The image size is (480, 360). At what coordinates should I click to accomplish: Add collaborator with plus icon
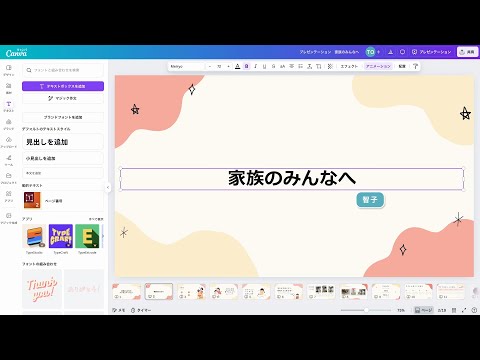pyautogui.click(x=379, y=52)
